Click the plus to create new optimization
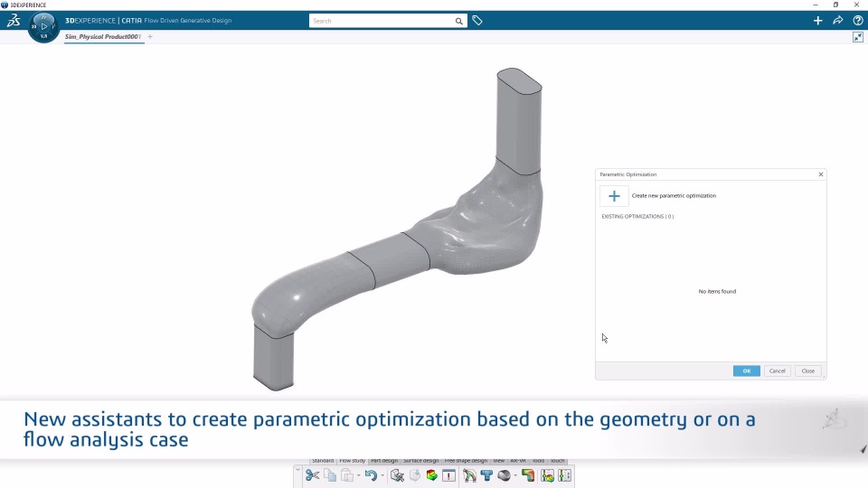The image size is (868, 488). click(614, 196)
